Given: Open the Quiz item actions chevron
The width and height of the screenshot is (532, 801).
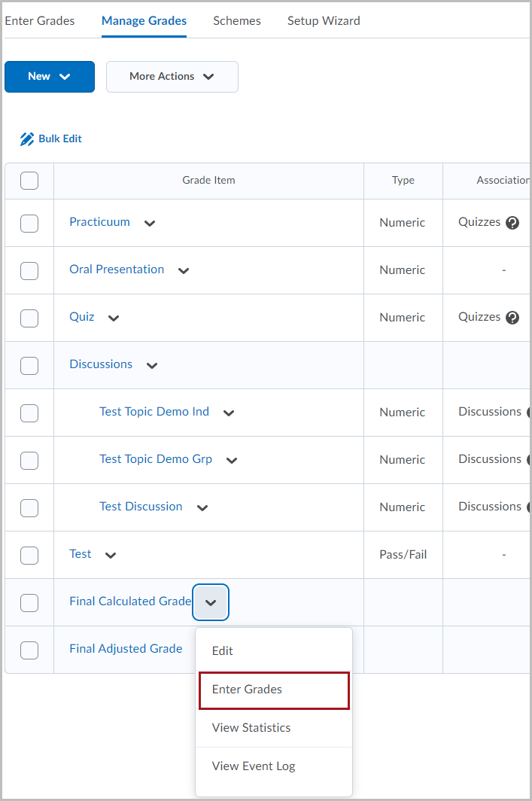Looking at the screenshot, I should pyautogui.click(x=114, y=318).
